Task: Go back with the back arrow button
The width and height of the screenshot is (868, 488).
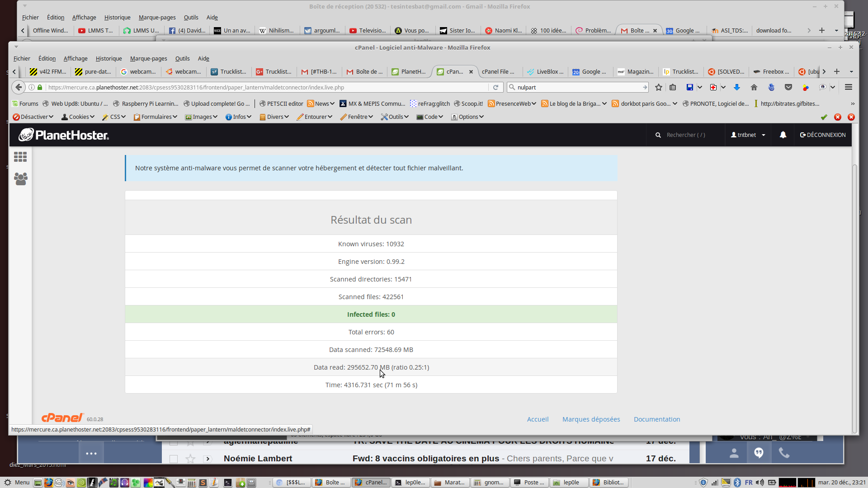Action: 19,87
